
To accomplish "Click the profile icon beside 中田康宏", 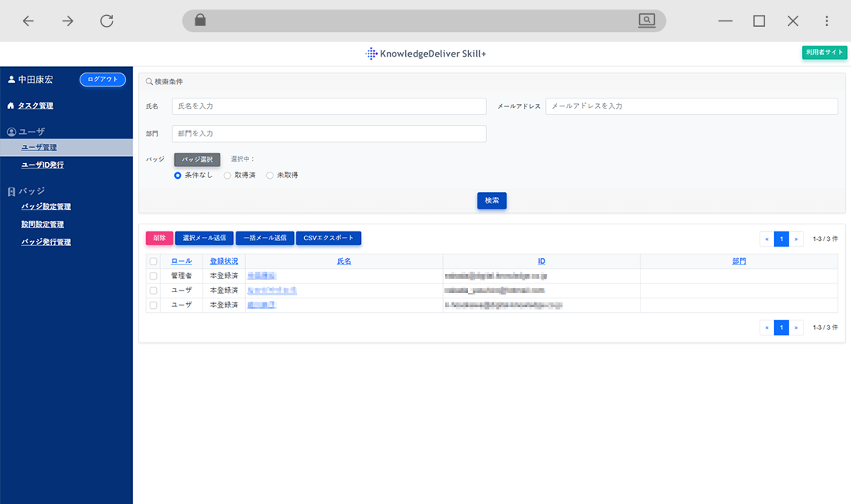I will click(10, 79).
